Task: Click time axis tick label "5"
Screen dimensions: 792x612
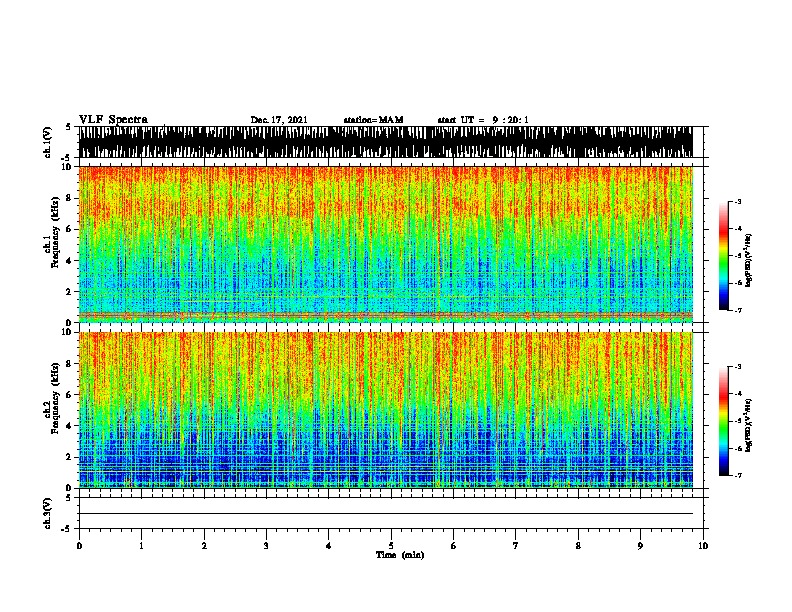Action: coord(391,546)
